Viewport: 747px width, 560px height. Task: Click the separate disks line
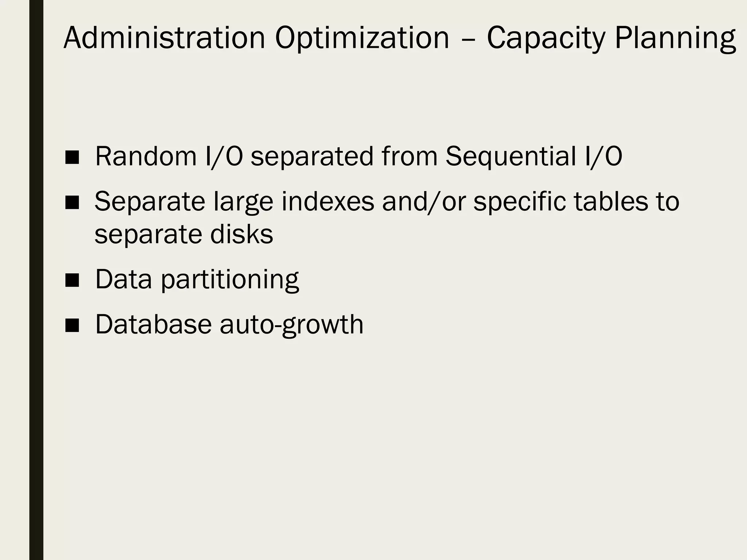[184, 234]
